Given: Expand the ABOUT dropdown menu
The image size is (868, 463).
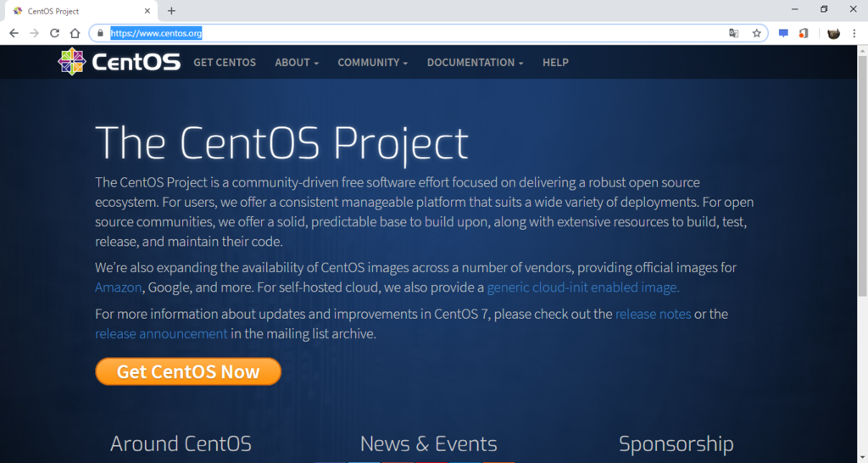Looking at the screenshot, I should click(x=297, y=63).
